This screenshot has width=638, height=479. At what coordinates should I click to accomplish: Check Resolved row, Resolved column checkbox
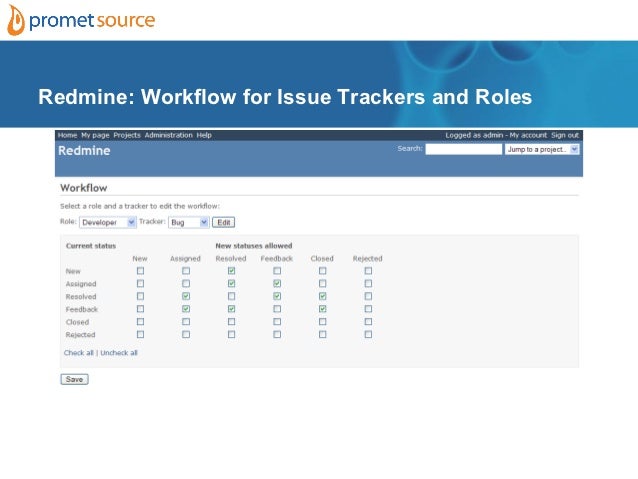(232, 296)
